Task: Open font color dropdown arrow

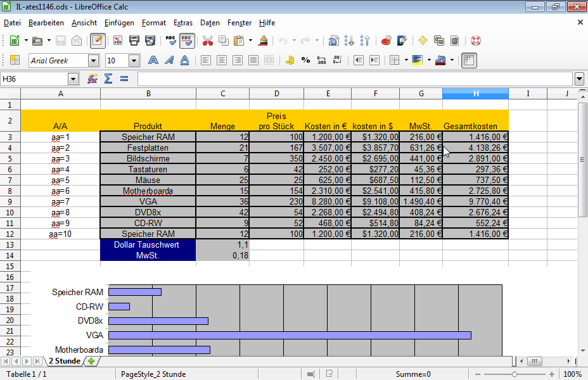Action: pos(452,60)
